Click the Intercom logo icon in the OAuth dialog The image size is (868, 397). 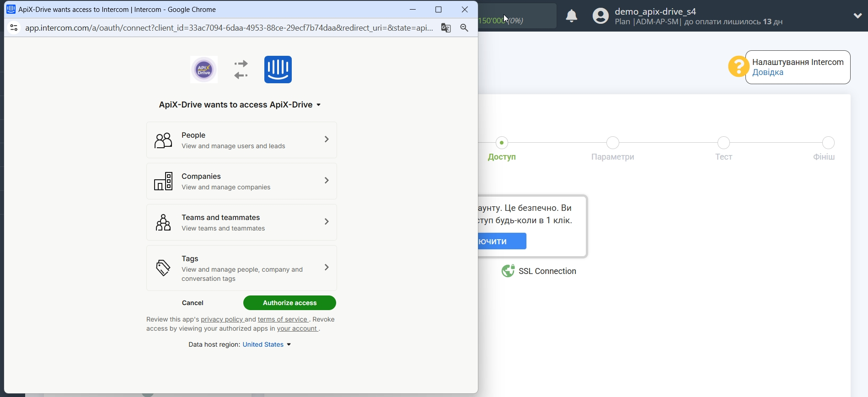coord(278,70)
